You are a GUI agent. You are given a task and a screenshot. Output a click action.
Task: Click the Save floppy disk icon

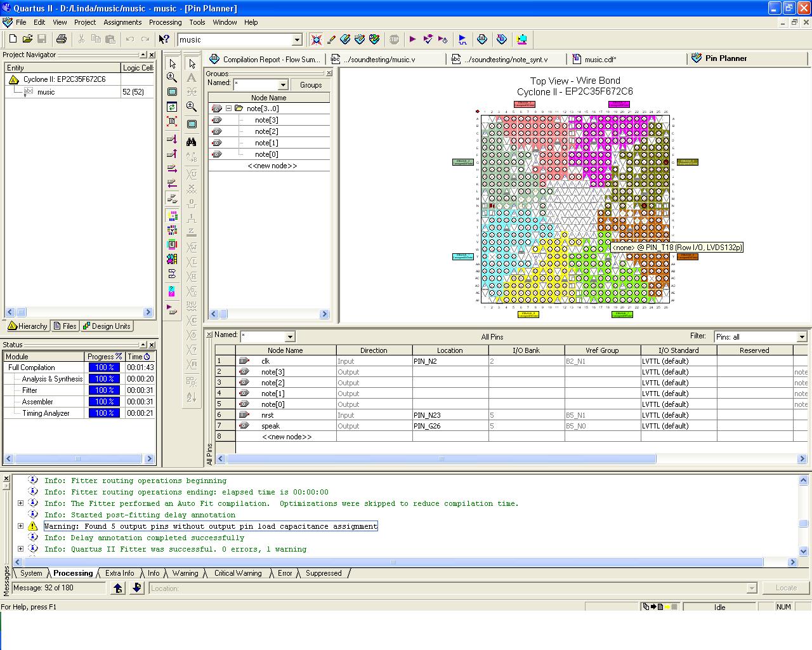42,39
